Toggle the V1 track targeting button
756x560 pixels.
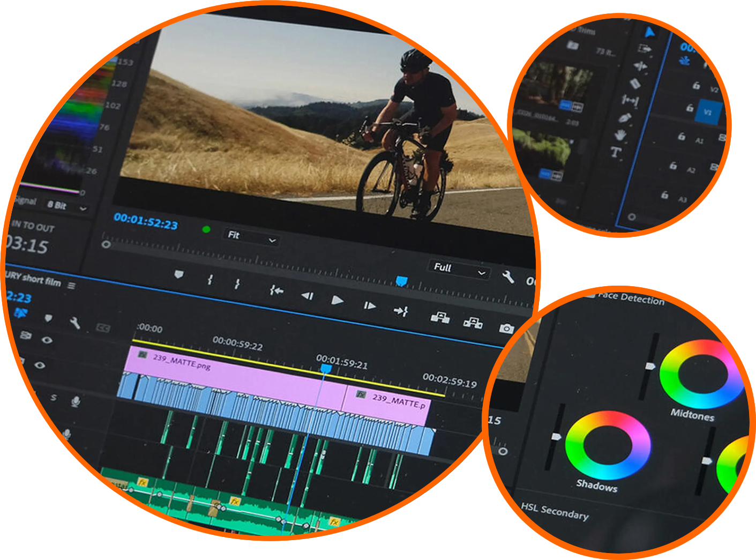pos(708,113)
